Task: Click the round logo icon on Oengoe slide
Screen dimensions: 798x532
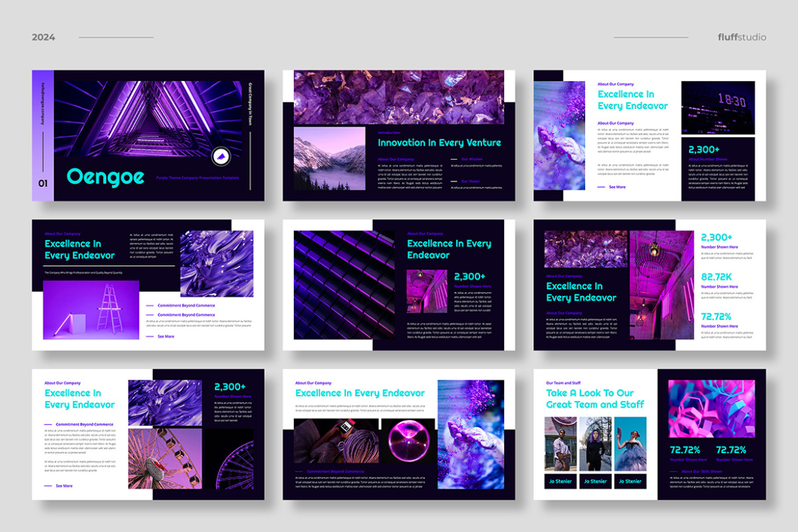Action: point(220,156)
